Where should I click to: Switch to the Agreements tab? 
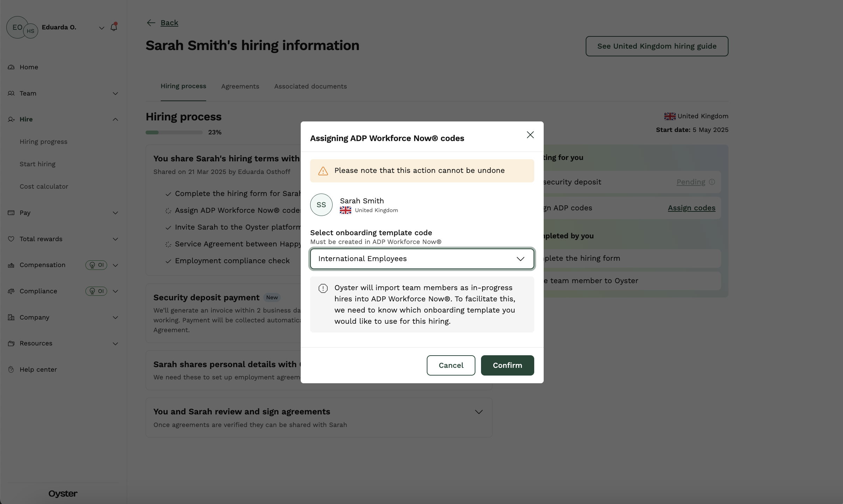[240, 86]
